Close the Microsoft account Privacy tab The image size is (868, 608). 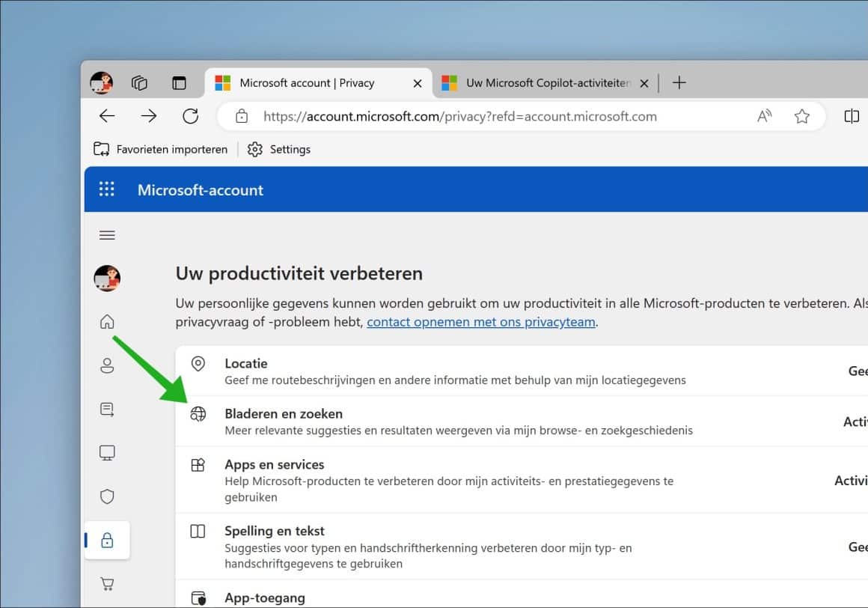pos(418,83)
